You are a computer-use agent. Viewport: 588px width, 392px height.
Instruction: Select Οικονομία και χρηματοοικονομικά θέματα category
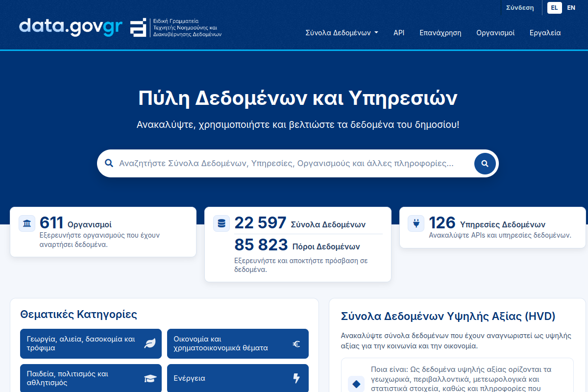(x=238, y=343)
